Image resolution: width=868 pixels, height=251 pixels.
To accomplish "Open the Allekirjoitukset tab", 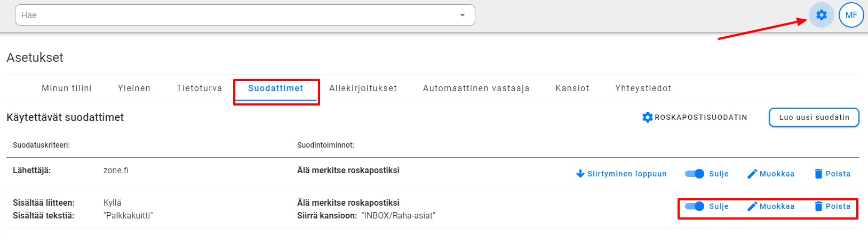I will (x=363, y=88).
